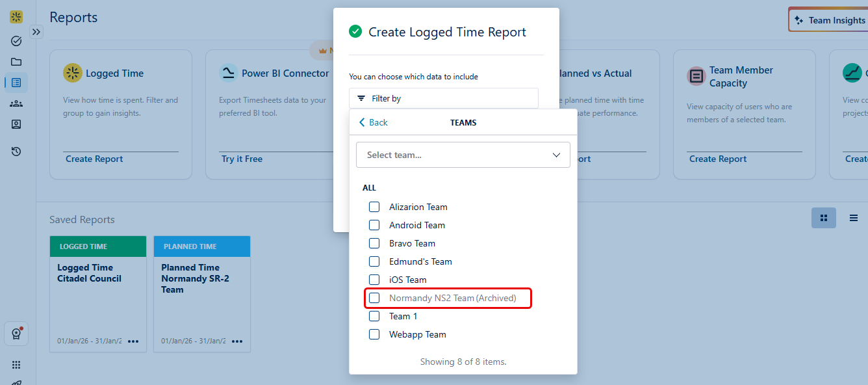Click the Power BI Connector card title
868x385 pixels.
click(285, 73)
